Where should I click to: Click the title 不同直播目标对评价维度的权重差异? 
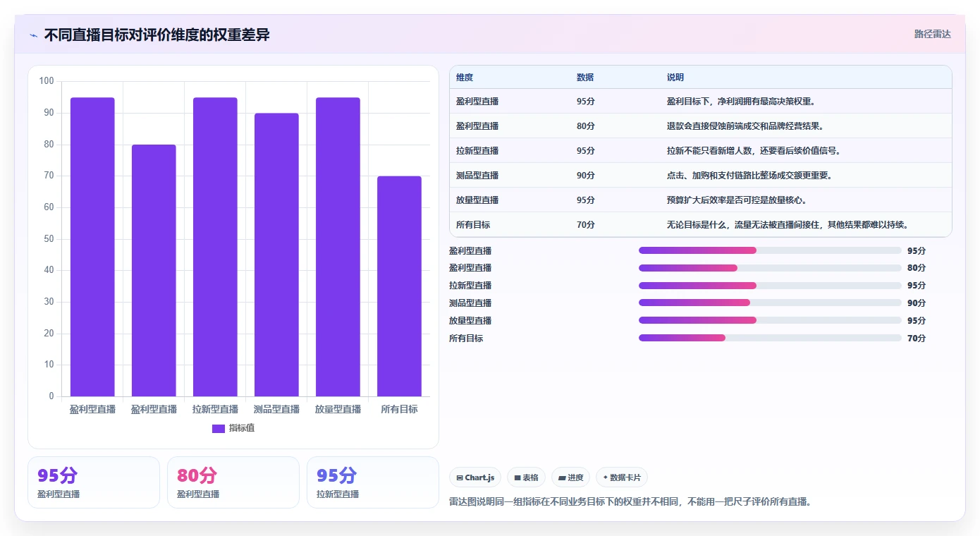click(157, 35)
